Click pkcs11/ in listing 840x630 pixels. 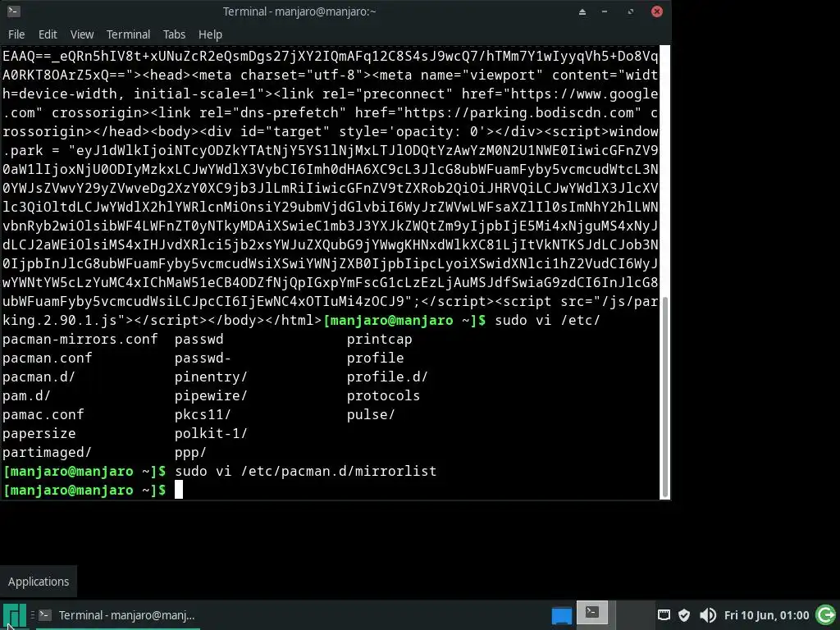203,414
